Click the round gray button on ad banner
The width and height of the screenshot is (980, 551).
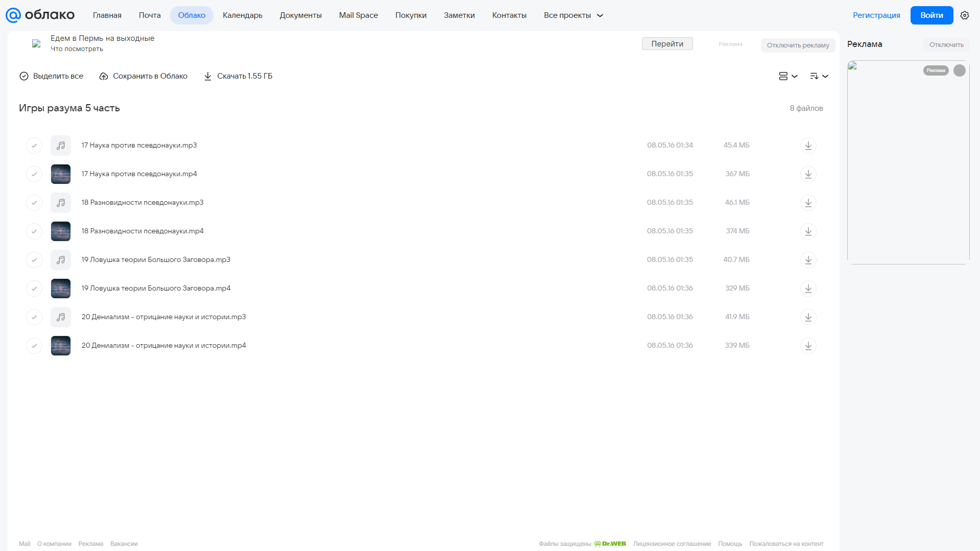(x=959, y=70)
